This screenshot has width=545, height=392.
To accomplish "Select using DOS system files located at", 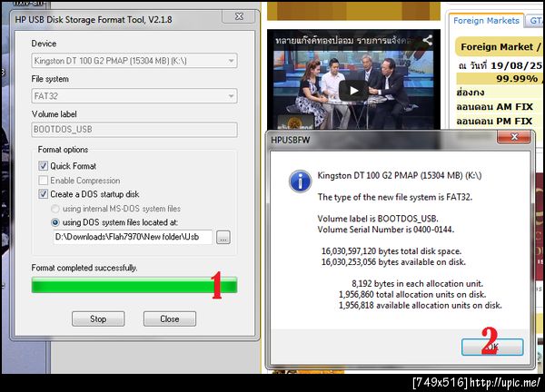I will (x=54, y=222).
